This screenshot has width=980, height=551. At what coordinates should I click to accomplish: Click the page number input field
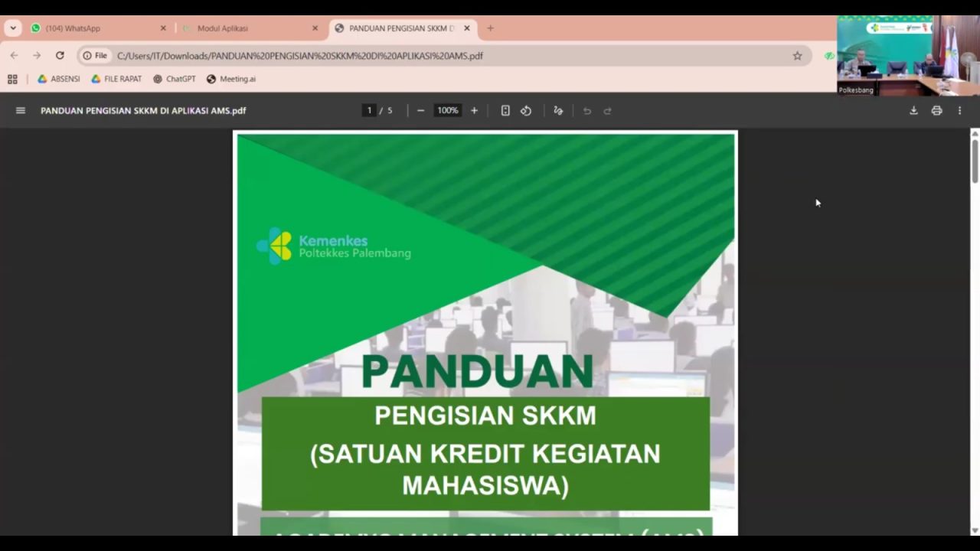[x=369, y=110]
